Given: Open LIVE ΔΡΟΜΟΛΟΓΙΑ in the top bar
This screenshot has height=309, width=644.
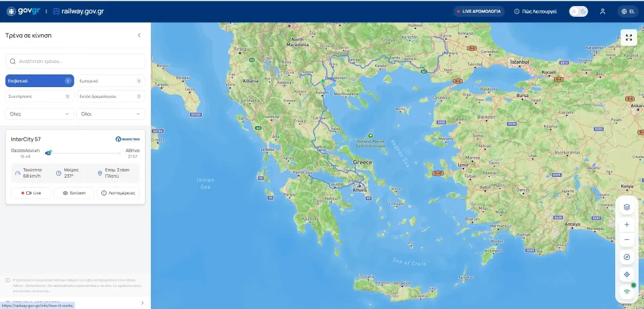Looking at the screenshot, I should (478, 11).
